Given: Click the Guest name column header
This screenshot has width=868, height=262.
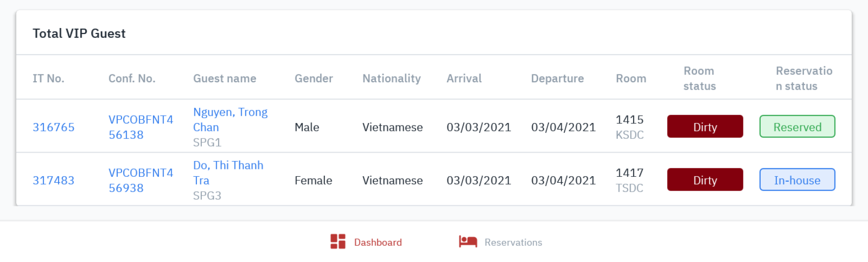Looking at the screenshot, I should (225, 78).
